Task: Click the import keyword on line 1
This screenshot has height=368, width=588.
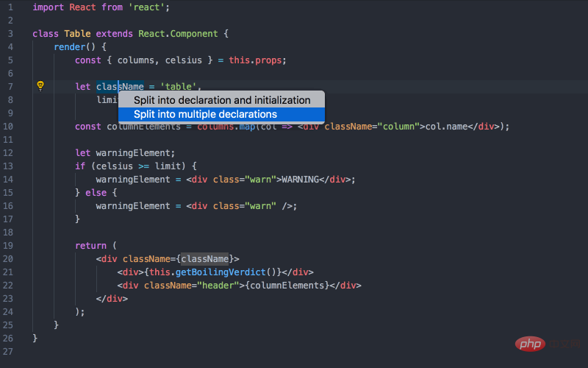Action: tap(48, 7)
